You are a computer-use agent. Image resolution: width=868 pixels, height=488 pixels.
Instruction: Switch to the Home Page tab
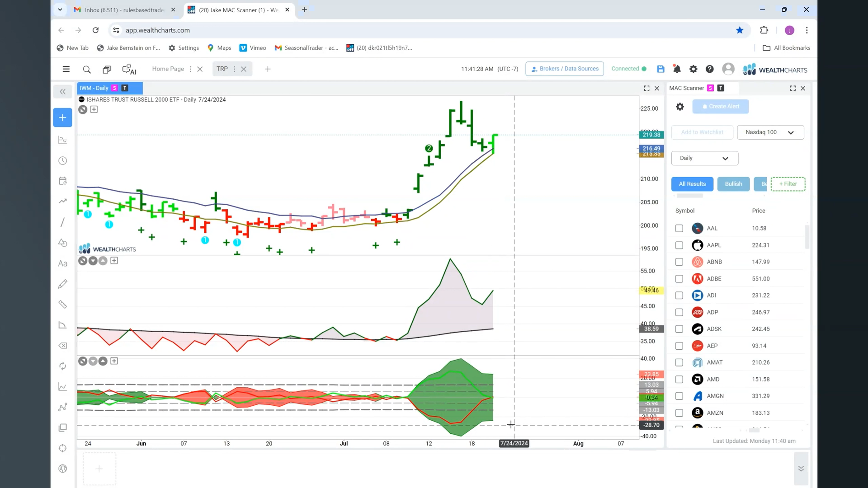(x=168, y=69)
